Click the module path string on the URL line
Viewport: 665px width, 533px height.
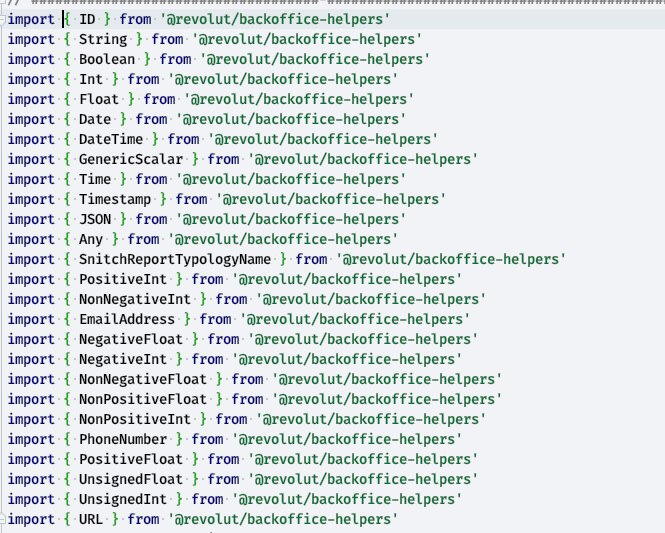(x=283, y=519)
